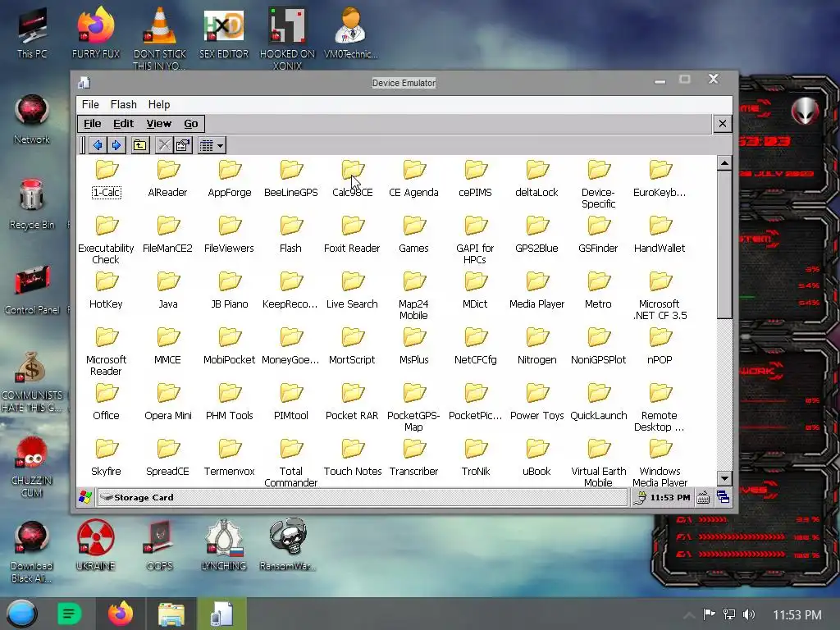Click the scrollbar down arrow
The height and width of the screenshot is (630, 840).
pos(724,479)
